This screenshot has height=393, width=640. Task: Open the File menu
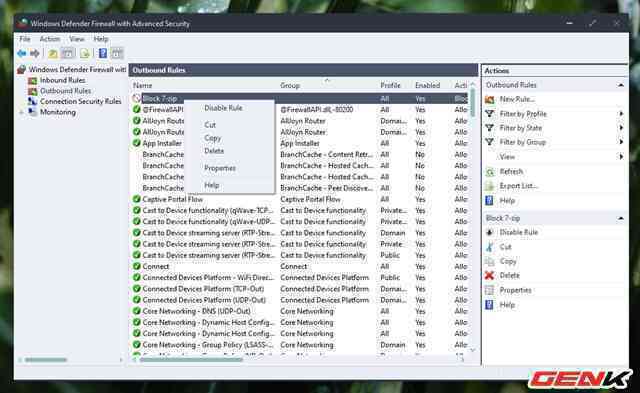point(25,39)
